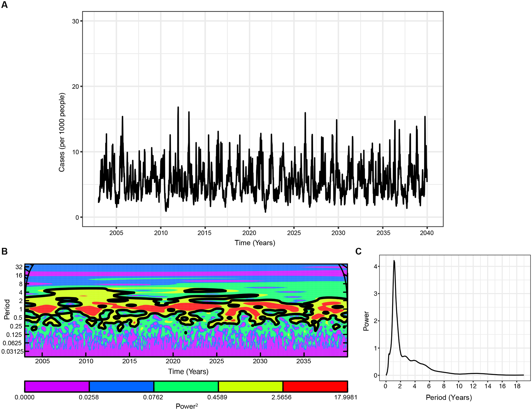Click the y-axis value 4 in panel C
532x410 pixels.
pyautogui.click(x=376, y=267)
